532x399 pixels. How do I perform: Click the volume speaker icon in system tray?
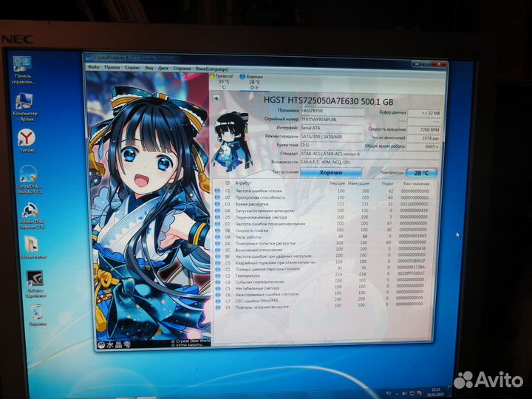404,393
